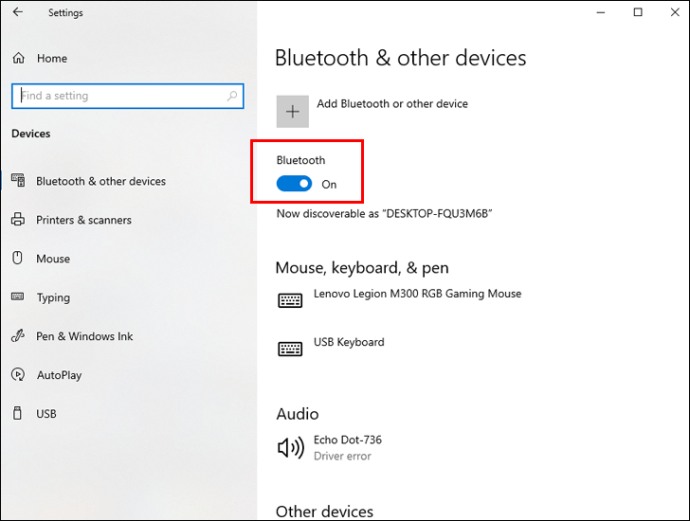Click the search magnifier icon
Image resolution: width=690 pixels, height=521 pixels.
click(232, 95)
